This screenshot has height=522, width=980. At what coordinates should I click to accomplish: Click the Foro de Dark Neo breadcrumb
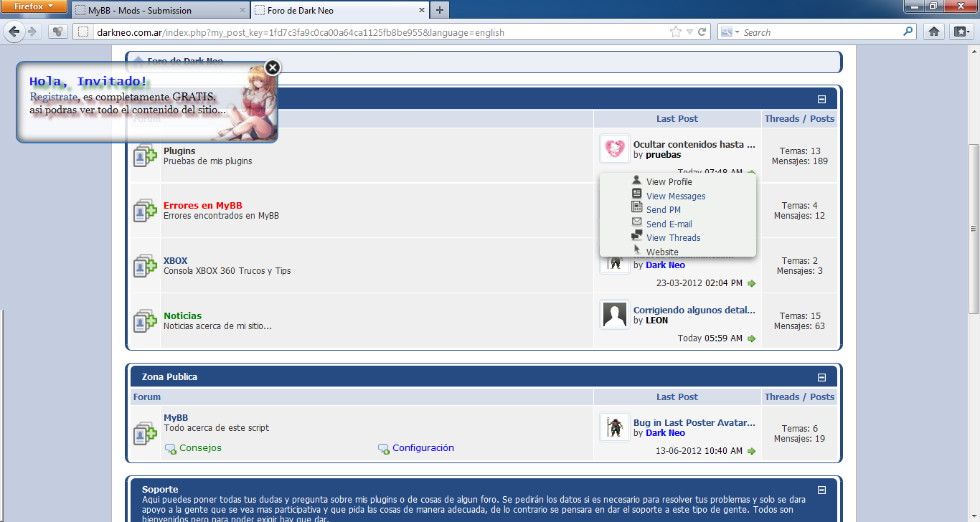pyautogui.click(x=185, y=62)
